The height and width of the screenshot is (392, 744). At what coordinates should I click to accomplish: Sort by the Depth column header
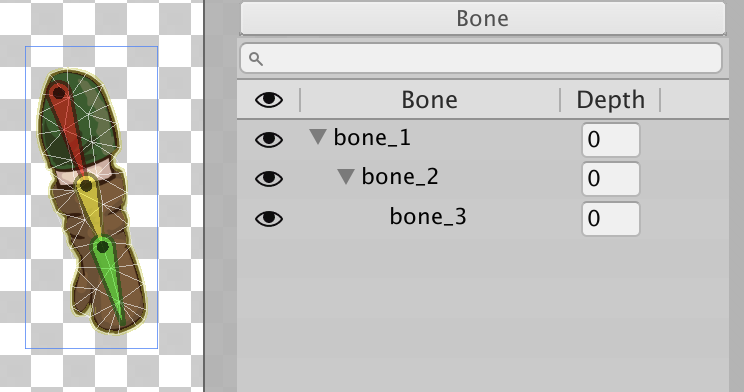tap(610, 100)
